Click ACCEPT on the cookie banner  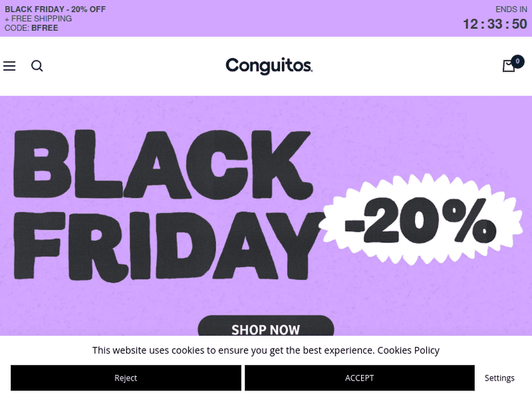[x=359, y=378]
